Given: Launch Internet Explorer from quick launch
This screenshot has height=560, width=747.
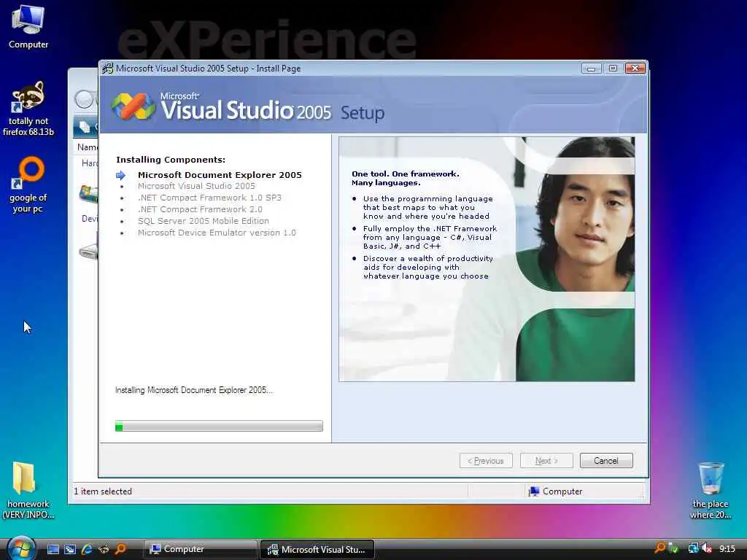Looking at the screenshot, I should coord(87,549).
